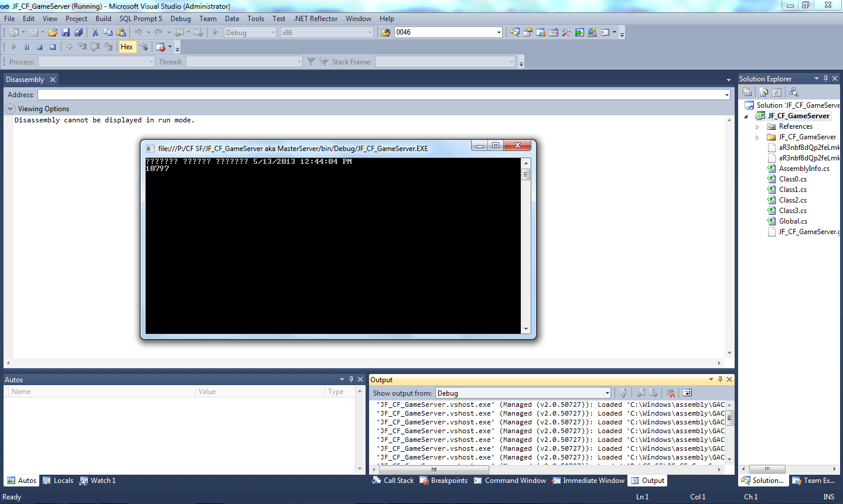Clear all text in the Output pane

coord(670,393)
